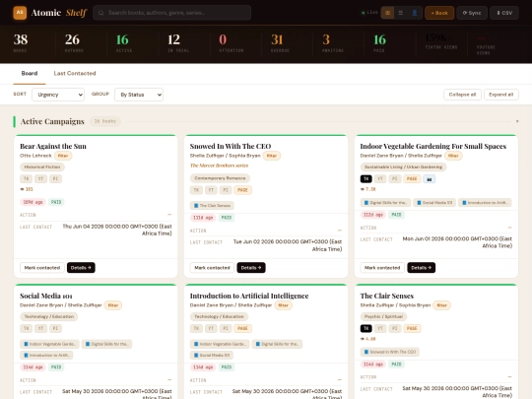The image size is (532, 399).
Task: Click the Expand all button
Action: [x=501, y=95]
